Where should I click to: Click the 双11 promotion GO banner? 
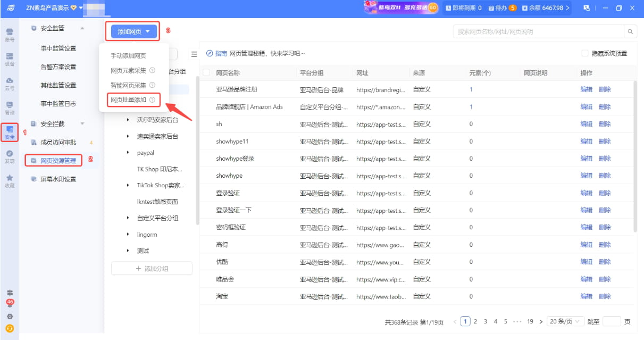click(400, 7)
